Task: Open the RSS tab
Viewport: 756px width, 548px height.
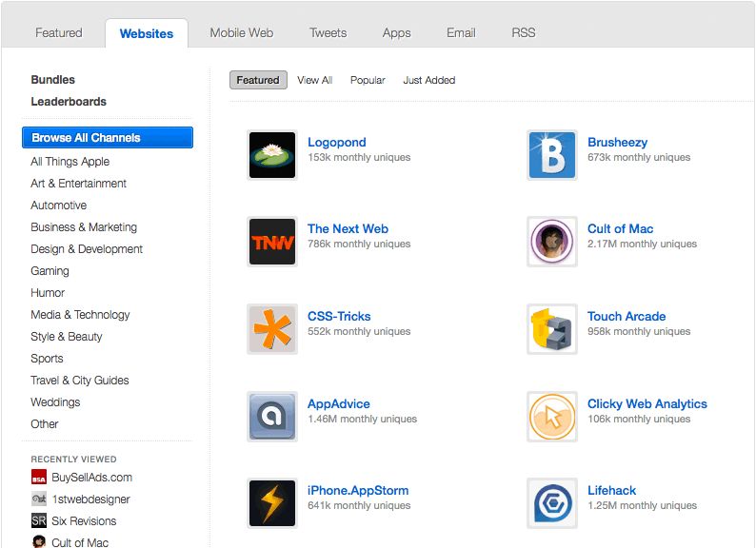Action: [524, 32]
